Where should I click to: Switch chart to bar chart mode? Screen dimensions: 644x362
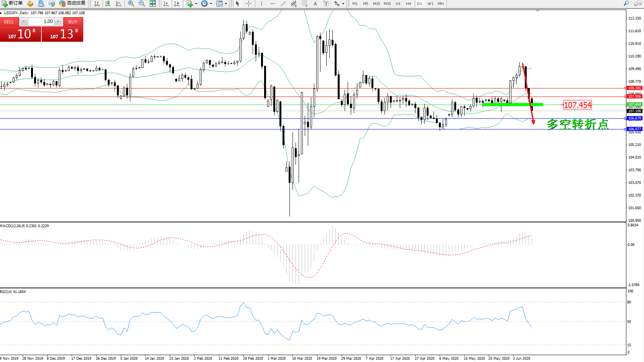97,3
